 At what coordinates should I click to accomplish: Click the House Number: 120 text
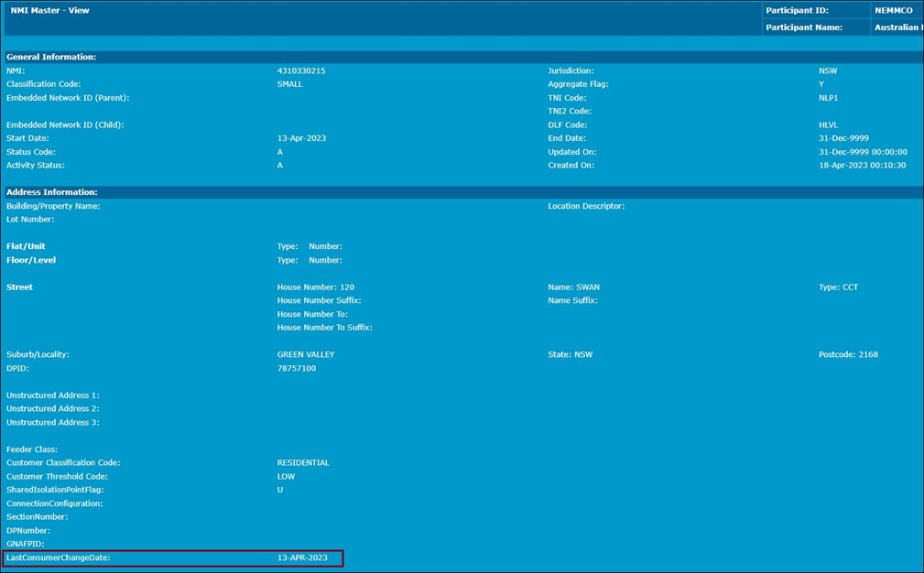coord(315,287)
